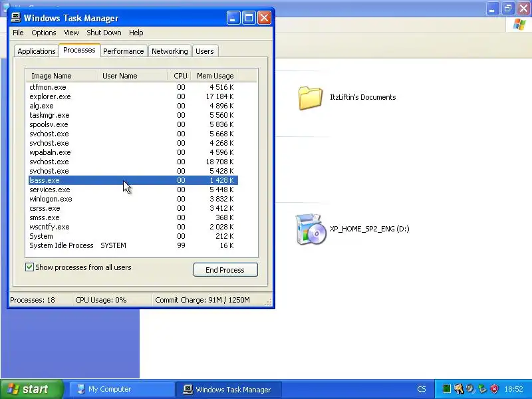Click the Safely Remove Hardware tray icon
This screenshot has height=399, width=532.
[x=482, y=389]
